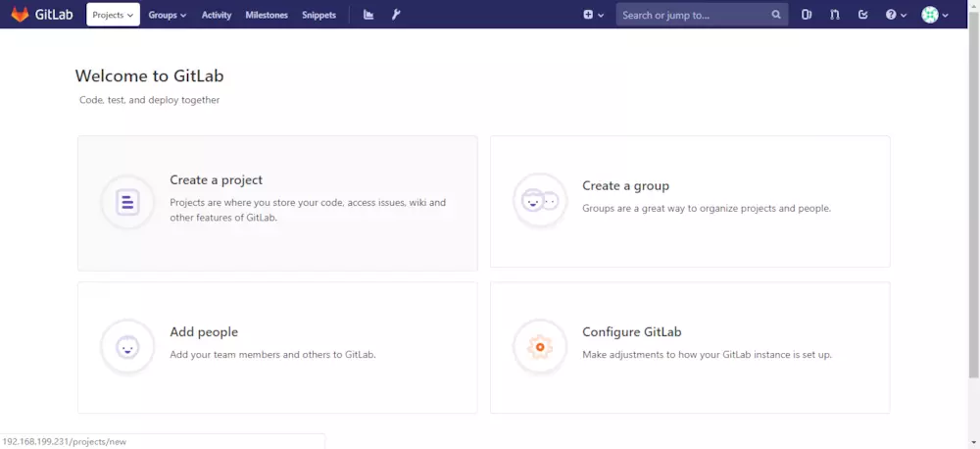Click the search magnifier icon
Screen dimensions: 980x449
coord(776,15)
